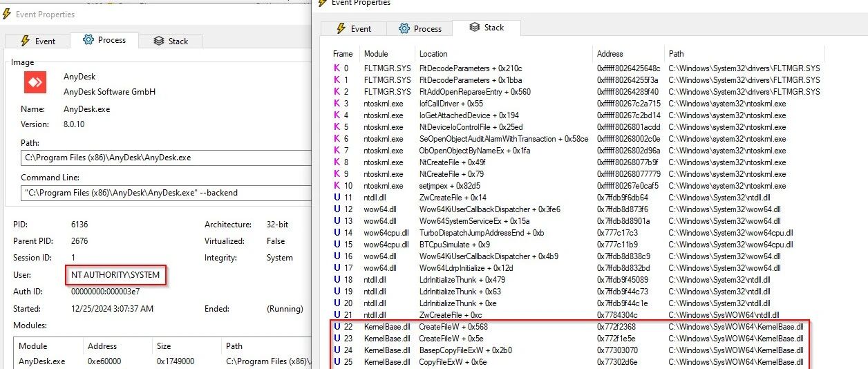Click the Version value 8.0.10

(75, 124)
